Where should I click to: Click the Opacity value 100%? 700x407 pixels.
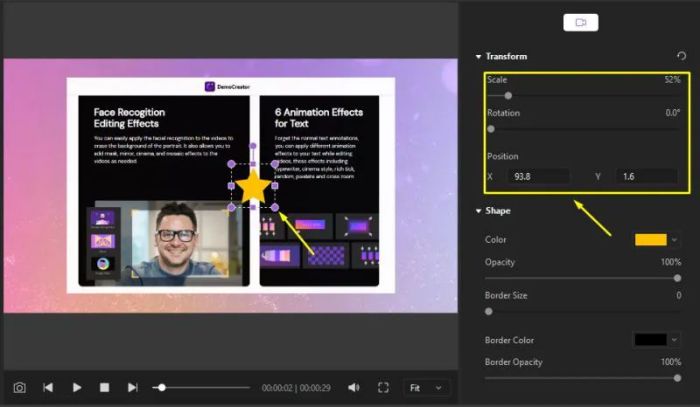[x=671, y=262]
